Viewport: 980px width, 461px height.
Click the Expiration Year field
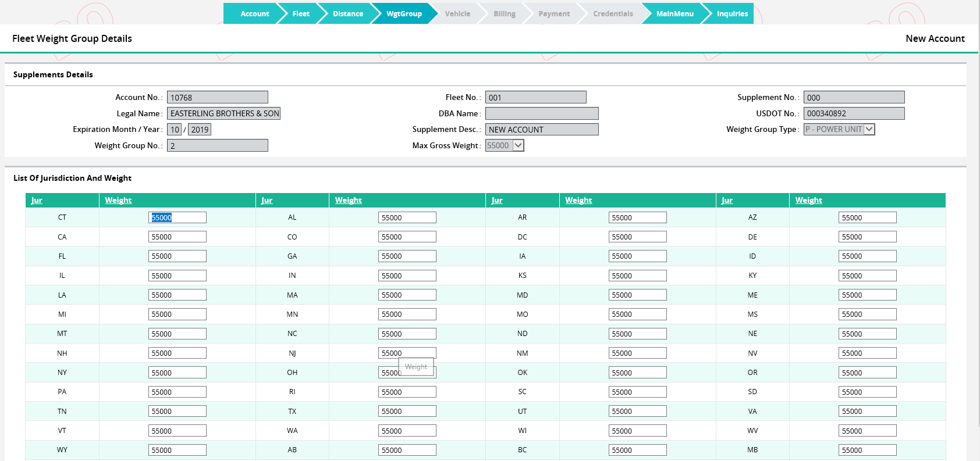[200, 129]
